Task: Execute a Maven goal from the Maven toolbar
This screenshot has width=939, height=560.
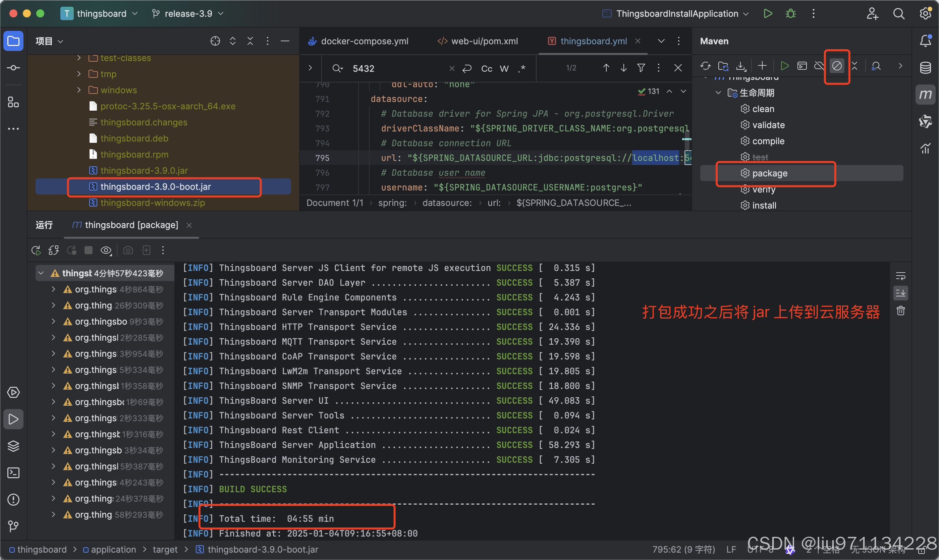Action: [802, 66]
